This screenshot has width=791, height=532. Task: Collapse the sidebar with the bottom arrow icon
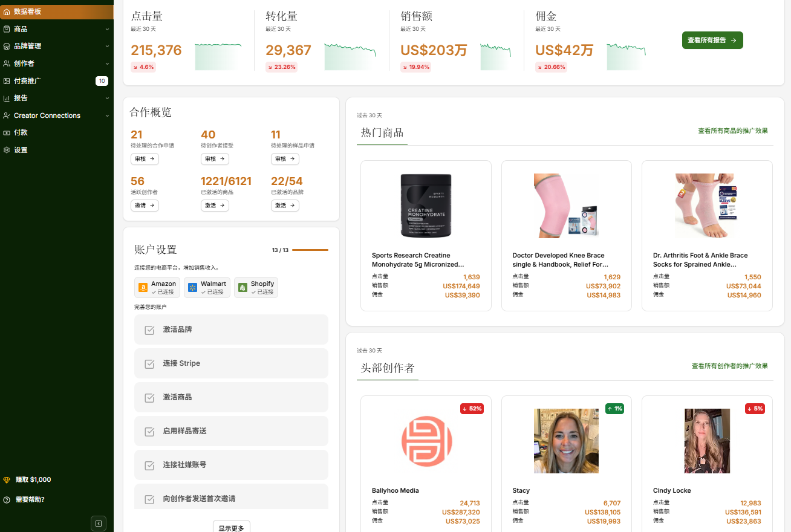click(x=99, y=524)
